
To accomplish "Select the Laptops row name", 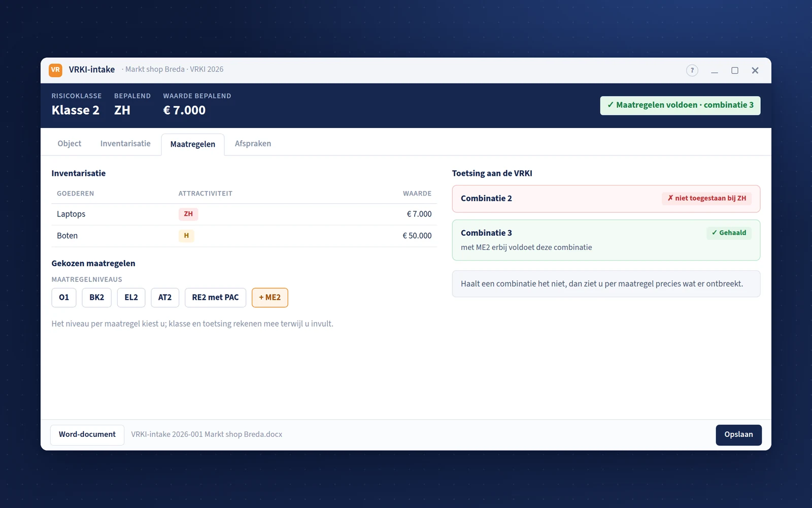I will 71,214.
